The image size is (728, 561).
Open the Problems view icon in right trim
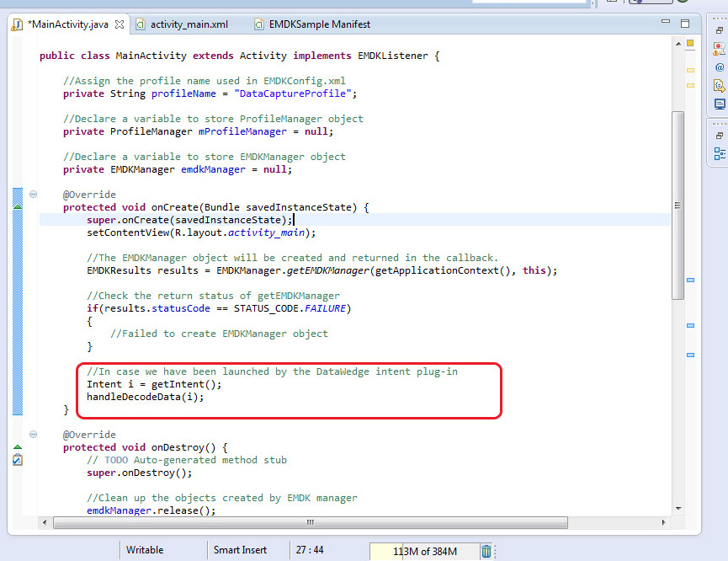pos(719,48)
